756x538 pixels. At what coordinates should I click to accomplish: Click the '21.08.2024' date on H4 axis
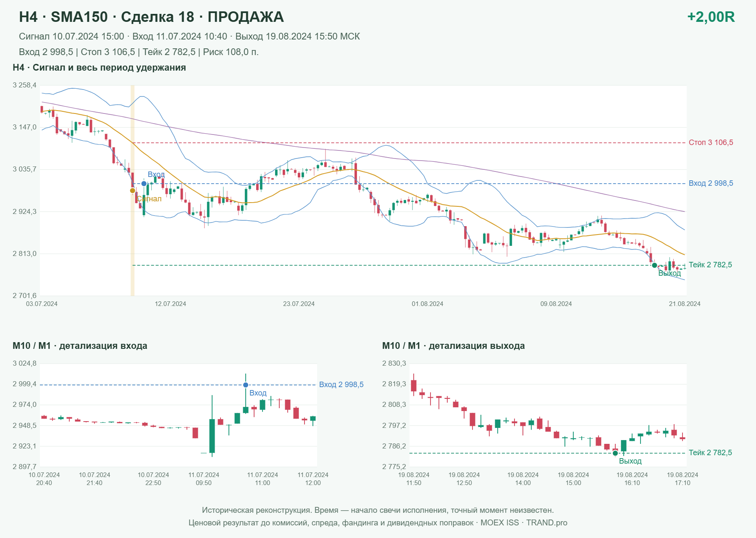pos(685,304)
